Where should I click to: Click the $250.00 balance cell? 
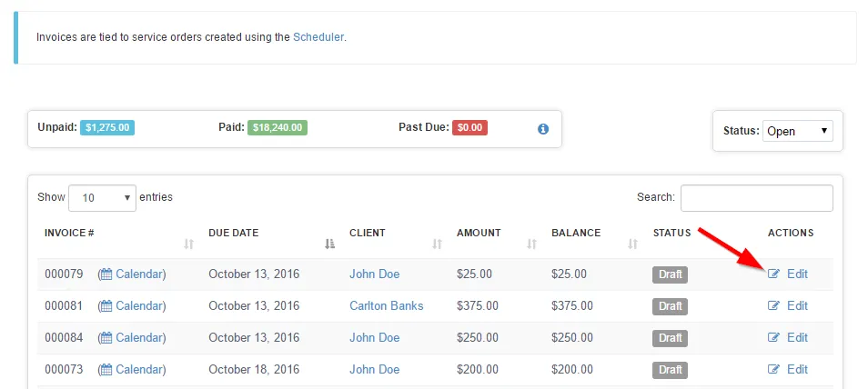point(572,338)
